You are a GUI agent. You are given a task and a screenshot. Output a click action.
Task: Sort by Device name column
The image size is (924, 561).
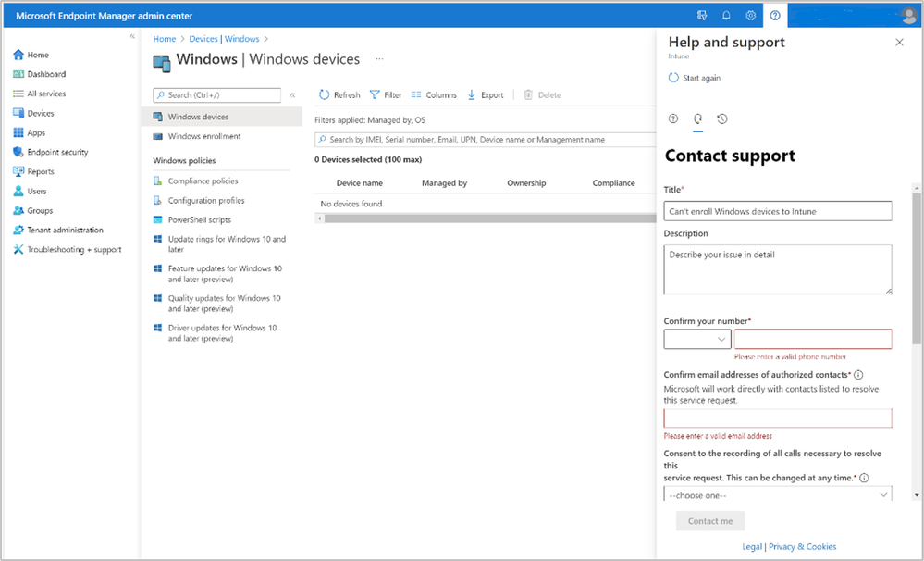coord(360,183)
